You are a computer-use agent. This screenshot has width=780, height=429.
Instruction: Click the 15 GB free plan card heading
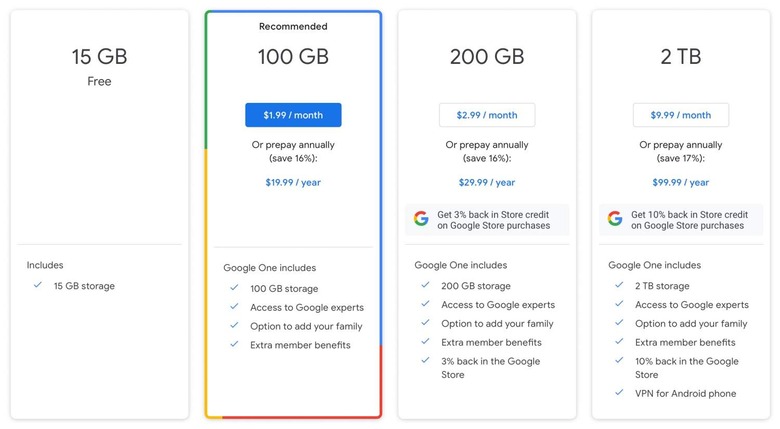(x=99, y=57)
